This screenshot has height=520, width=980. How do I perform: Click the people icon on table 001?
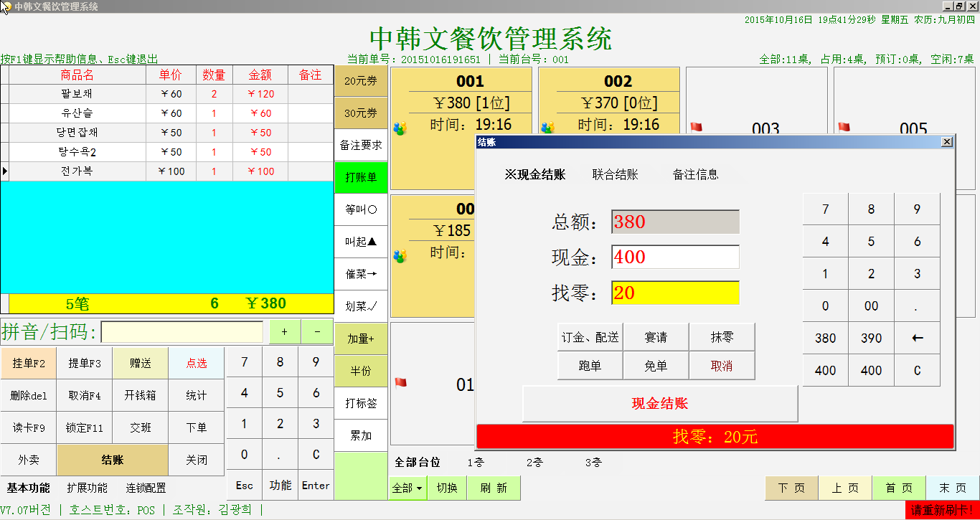[400, 128]
